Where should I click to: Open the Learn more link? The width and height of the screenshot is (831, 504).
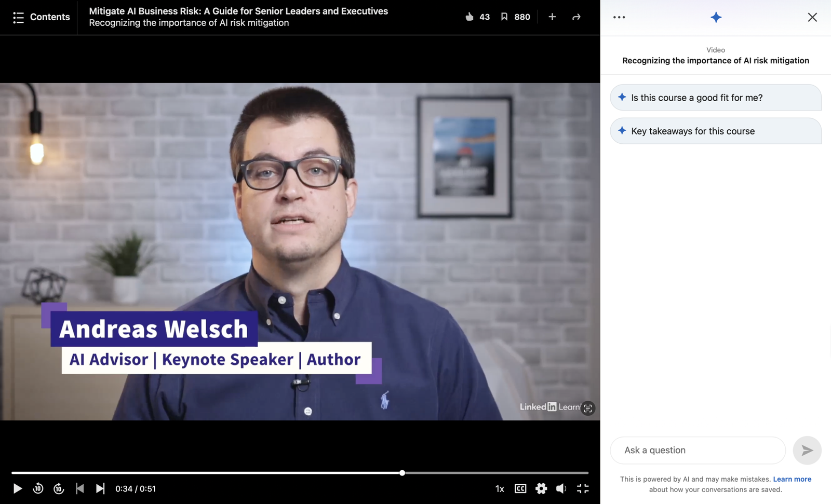point(792,479)
